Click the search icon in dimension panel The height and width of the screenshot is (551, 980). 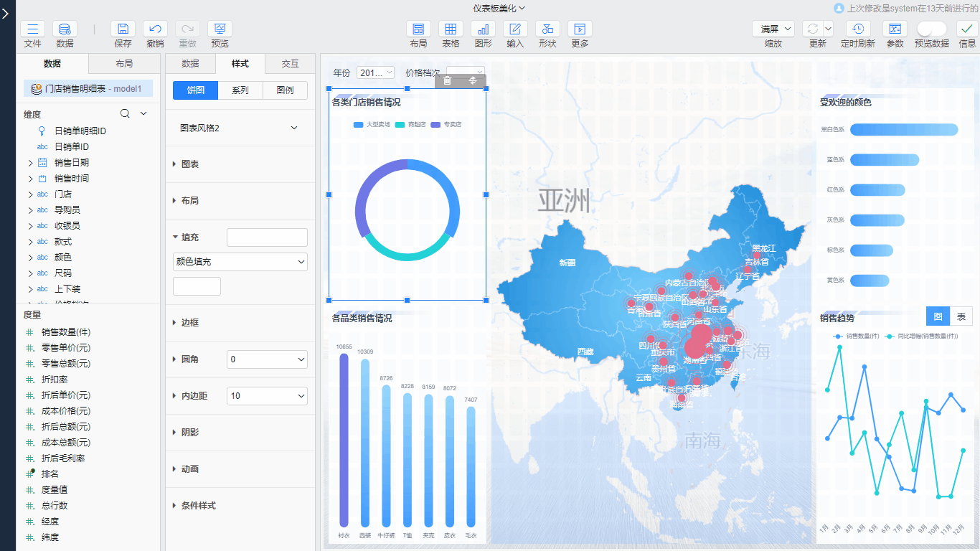pyautogui.click(x=125, y=114)
